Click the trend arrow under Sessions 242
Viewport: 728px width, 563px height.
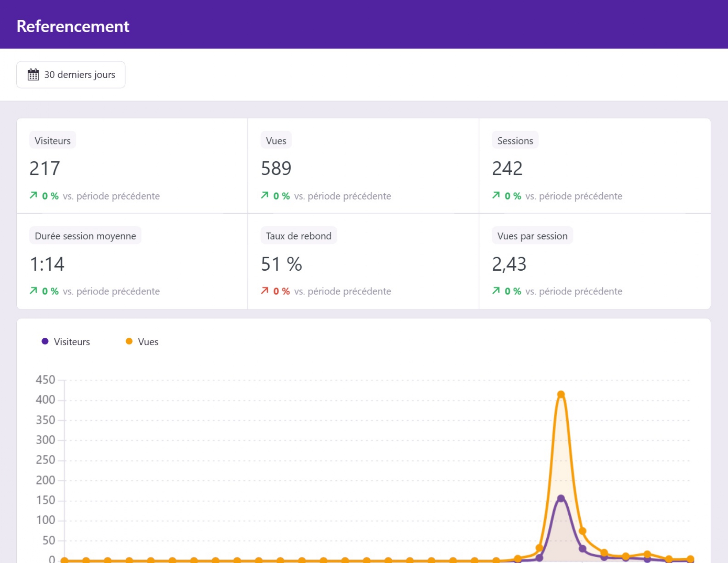click(496, 195)
